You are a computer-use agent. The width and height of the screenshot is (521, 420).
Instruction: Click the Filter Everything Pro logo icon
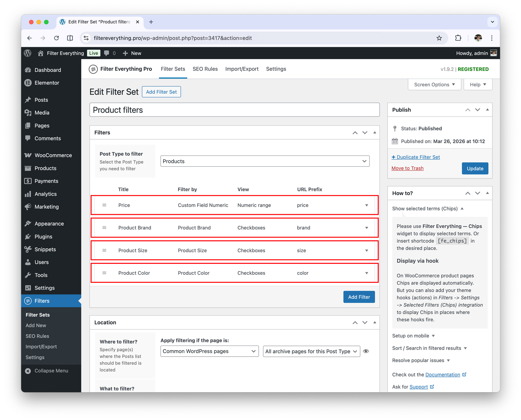[x=93, y=69]
